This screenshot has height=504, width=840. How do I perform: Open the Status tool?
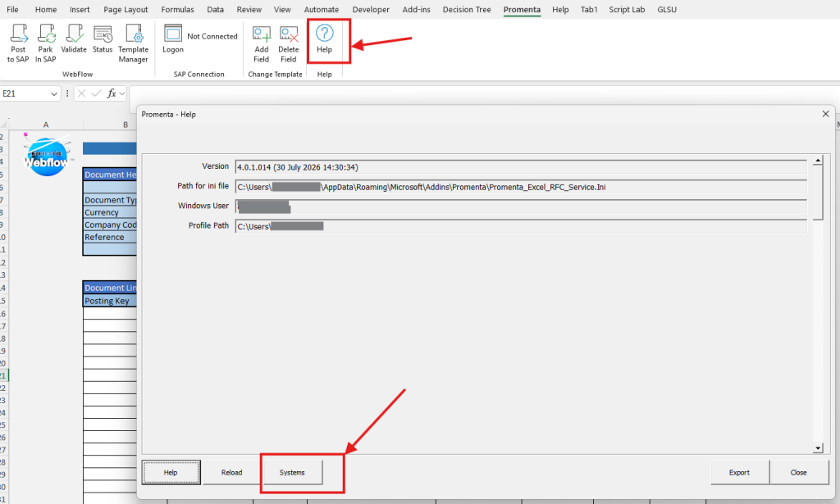pyautogui.click(x=103, y=39)
